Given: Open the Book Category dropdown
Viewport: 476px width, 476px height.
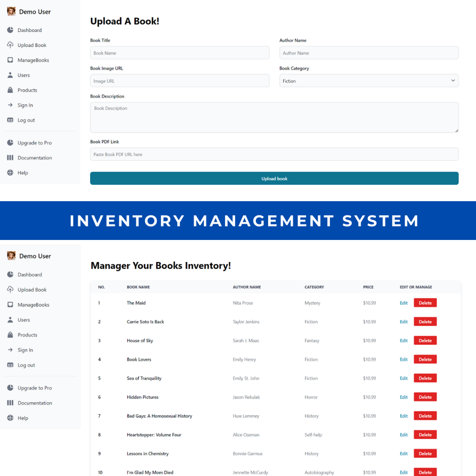Looking at the screenshot, I should [x=369, y=81].
